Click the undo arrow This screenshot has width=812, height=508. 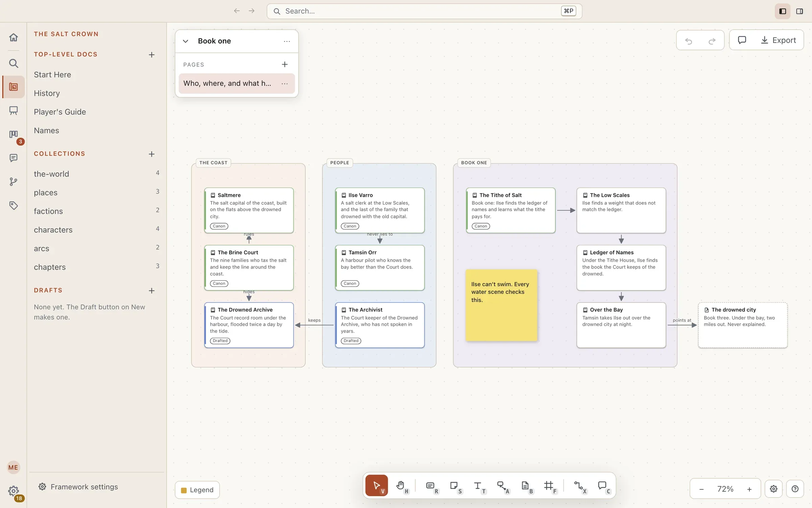(x=689, y=41)
